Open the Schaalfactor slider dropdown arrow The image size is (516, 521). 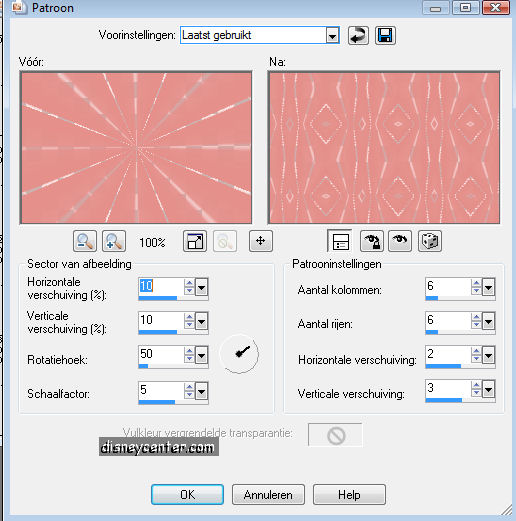click(202, 391)
